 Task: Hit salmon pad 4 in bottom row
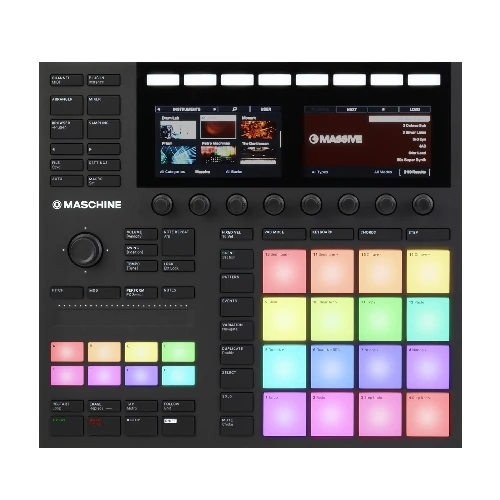[x=428, y=414]
